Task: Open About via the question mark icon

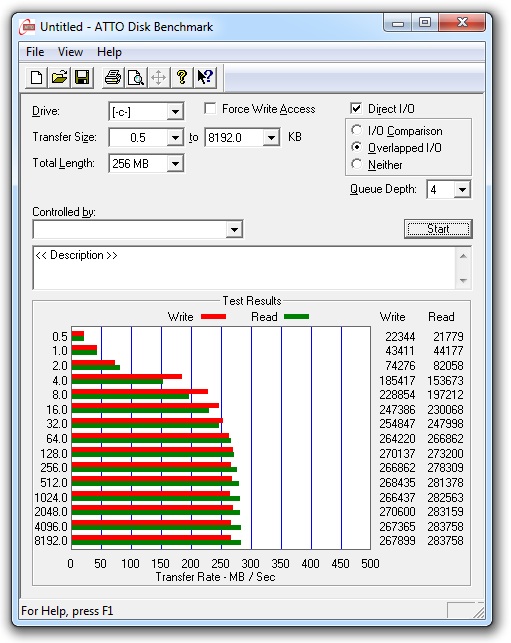Action: (x=182, y=77)
